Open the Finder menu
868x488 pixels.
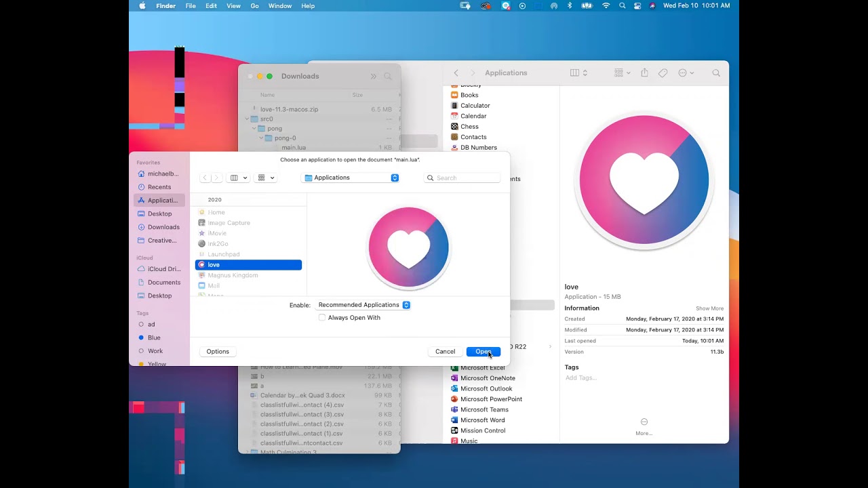coord(165,5)
